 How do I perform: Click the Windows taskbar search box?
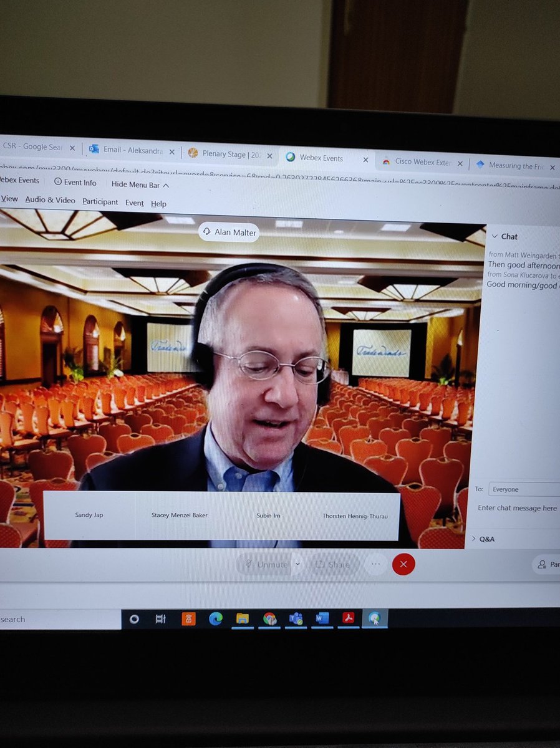[59, 619]
